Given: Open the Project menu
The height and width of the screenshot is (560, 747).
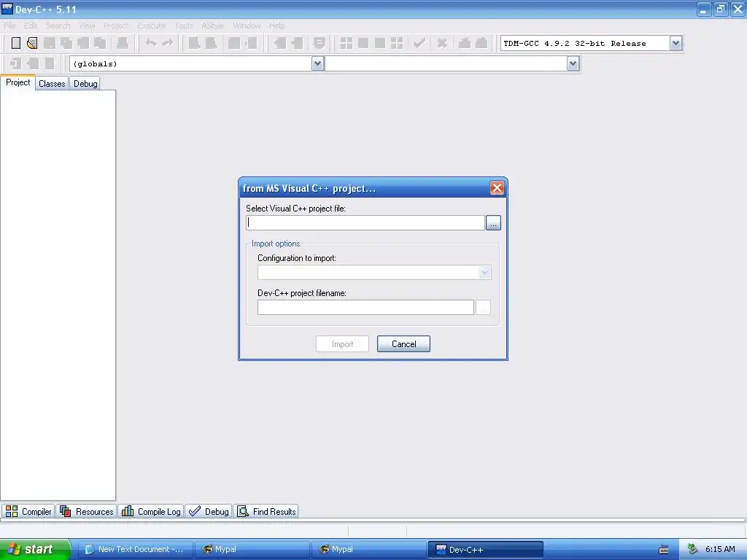Looking at the screenshot, I should click(x=116, y=26).
